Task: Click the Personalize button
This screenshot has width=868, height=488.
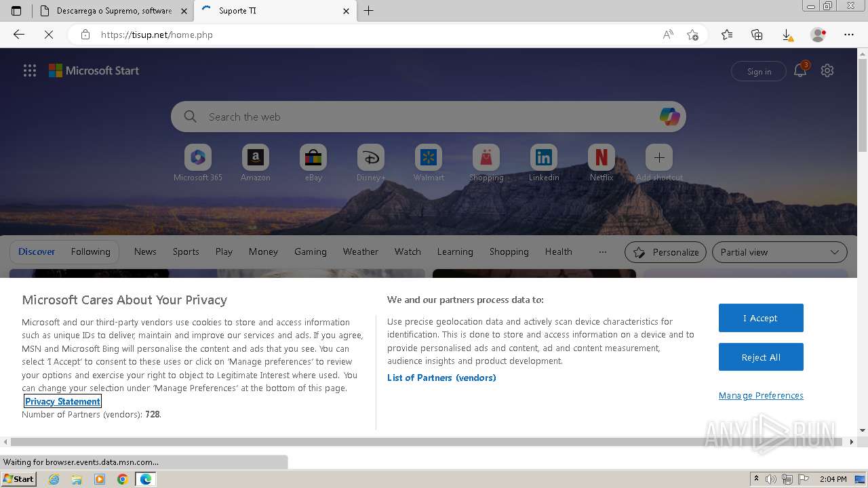Action: (x=665, y=252)
